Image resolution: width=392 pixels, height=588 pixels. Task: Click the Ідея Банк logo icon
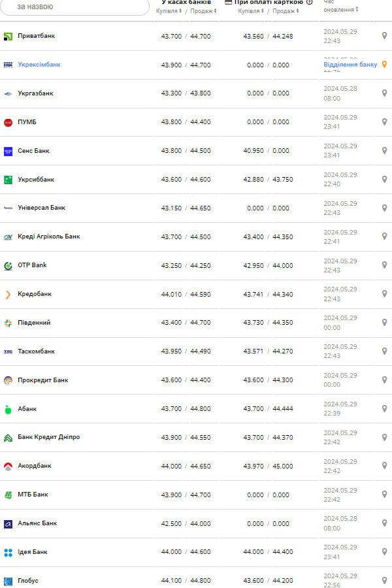(8, 552)
